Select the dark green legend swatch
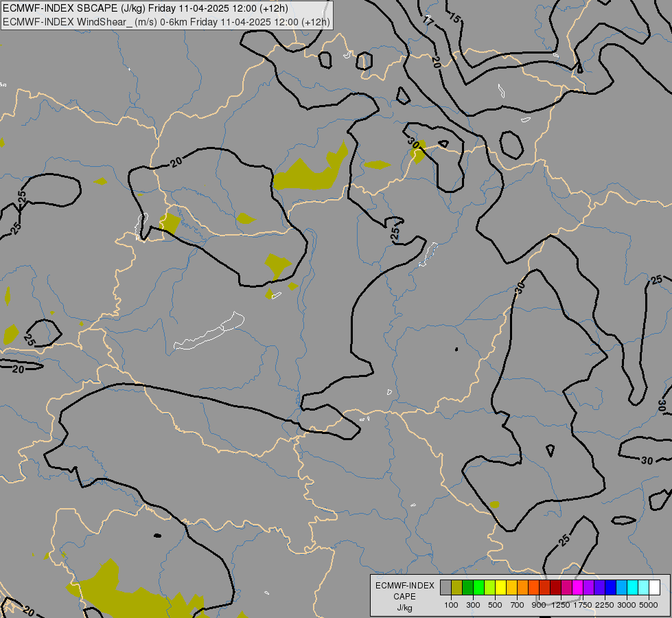The image size is (672, 618). pos(467,588)
